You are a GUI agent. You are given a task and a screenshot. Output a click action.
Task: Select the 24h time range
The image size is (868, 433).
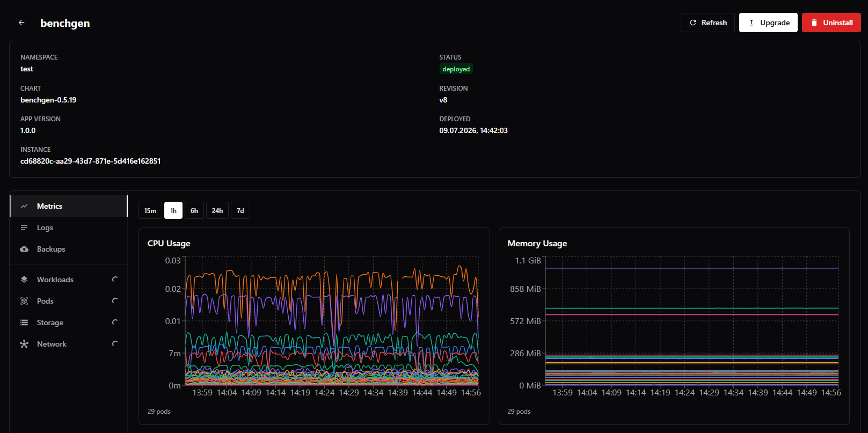tap(217, 210)
